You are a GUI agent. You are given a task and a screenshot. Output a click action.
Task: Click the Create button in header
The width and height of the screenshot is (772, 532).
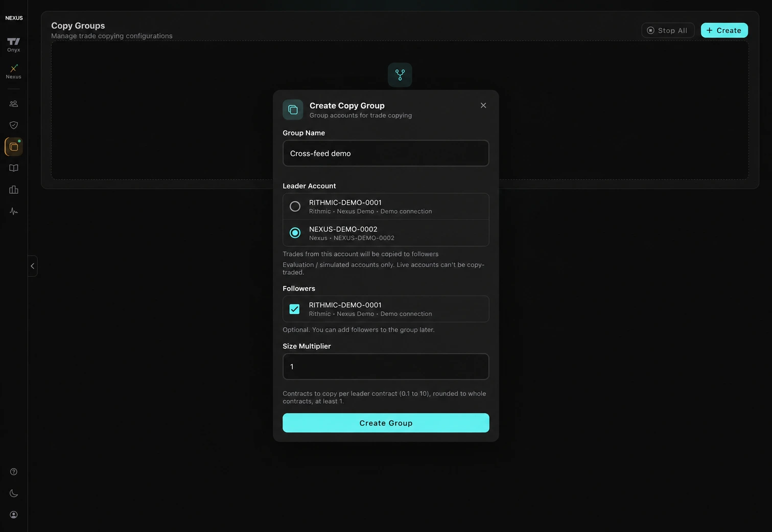pos(724,30)
